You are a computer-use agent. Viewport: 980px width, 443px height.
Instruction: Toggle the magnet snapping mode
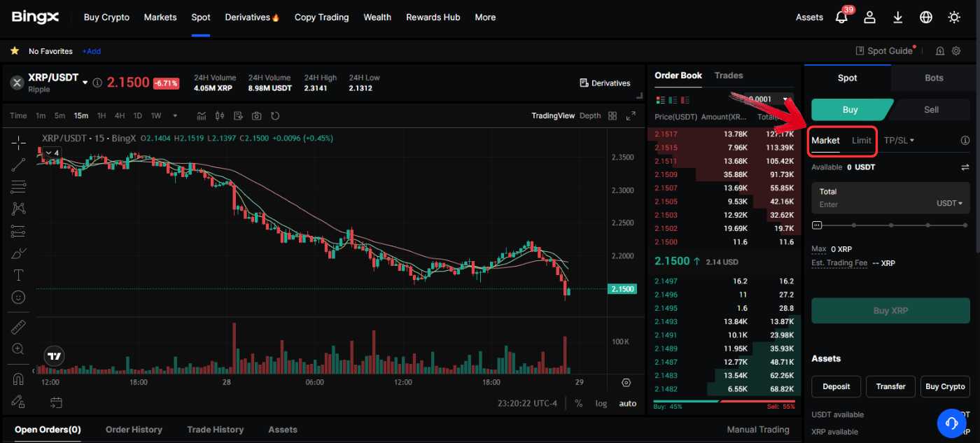18,379
